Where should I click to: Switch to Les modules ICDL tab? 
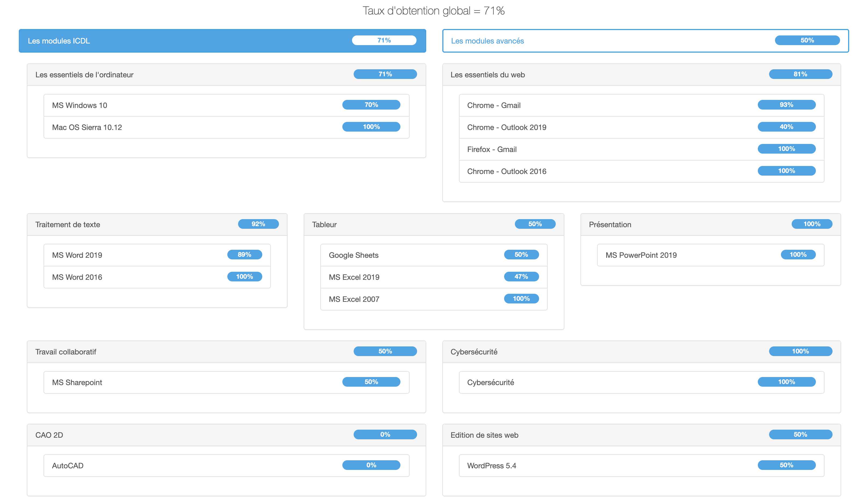click(222, 41)
